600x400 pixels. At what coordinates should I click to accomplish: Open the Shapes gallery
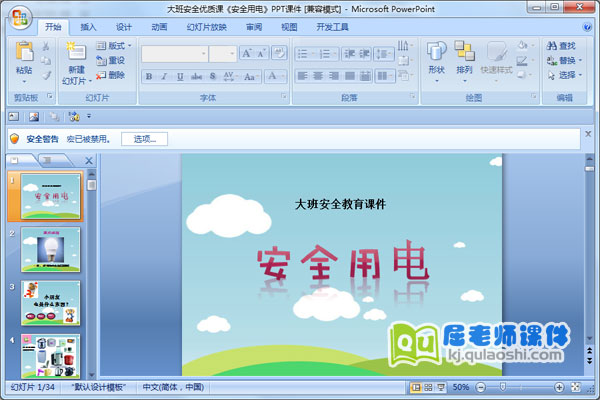pos(436,61)
